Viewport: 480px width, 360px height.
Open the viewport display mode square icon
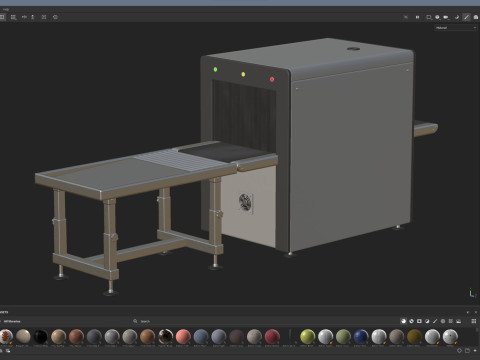429,17
